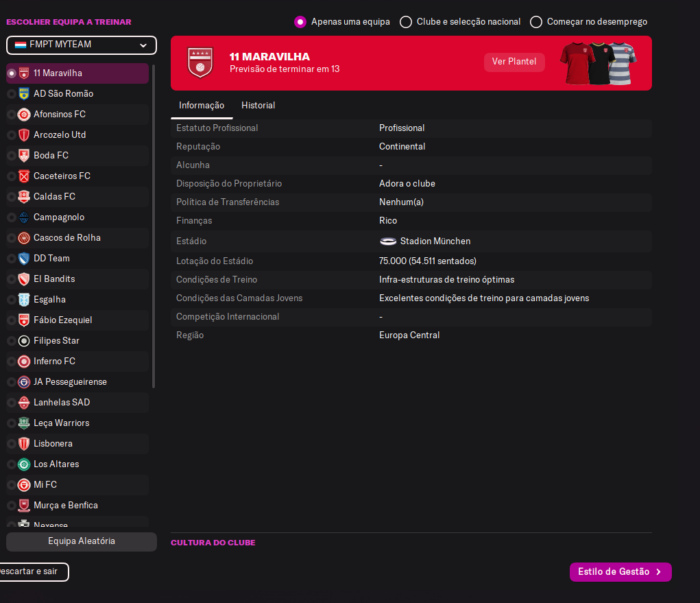700x603 pixels.
Task: Click the team list vertical scrollbar
Action: (x=154, y=226)
